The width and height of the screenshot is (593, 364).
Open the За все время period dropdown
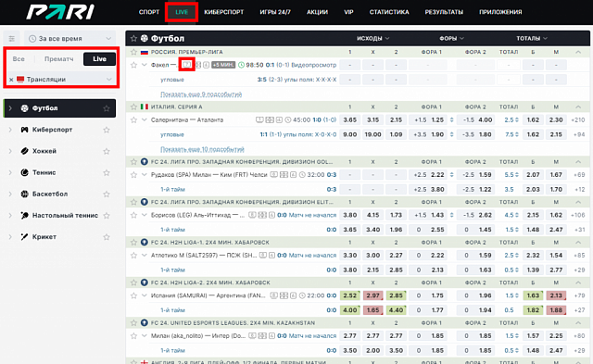pos(70,39)
